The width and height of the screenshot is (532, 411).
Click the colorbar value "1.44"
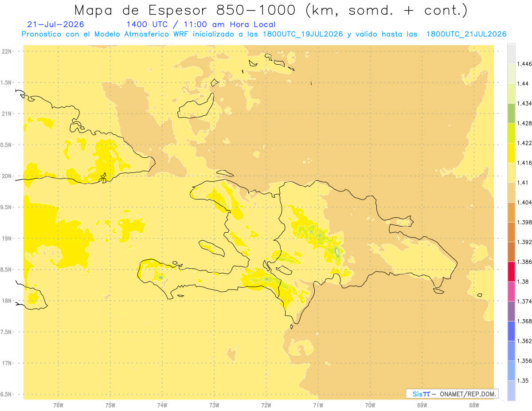coord(523,84)
